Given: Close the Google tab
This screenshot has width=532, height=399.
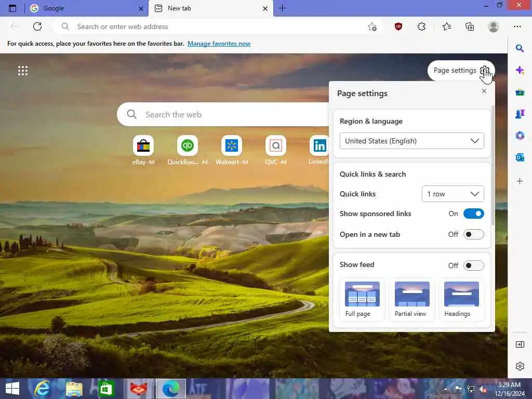Looking at the screenshot, I should pos(141,8).
